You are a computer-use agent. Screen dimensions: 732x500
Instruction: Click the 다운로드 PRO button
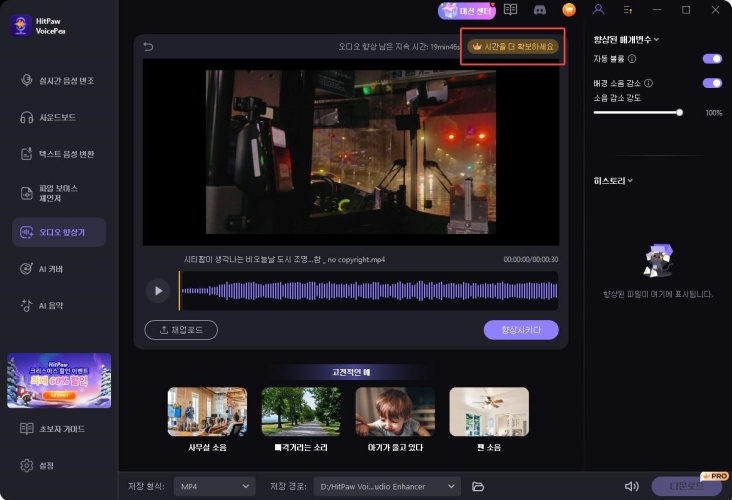pos(687,486)
